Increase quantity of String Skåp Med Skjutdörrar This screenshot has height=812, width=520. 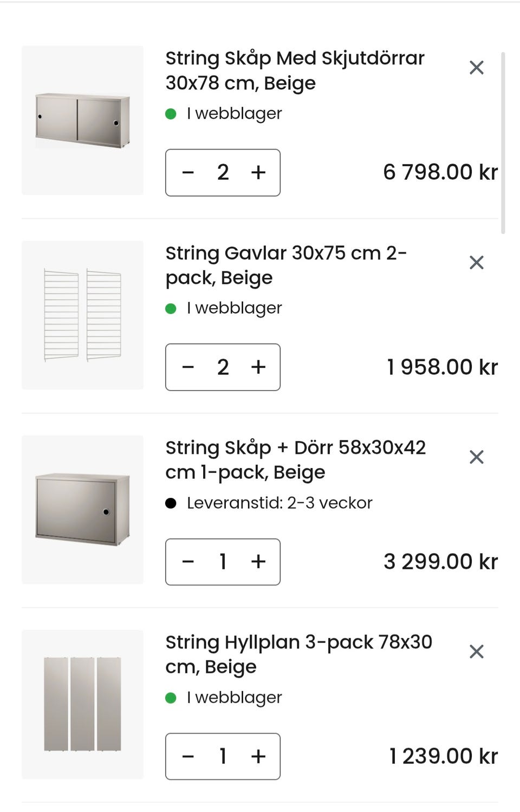pos(258,173)
